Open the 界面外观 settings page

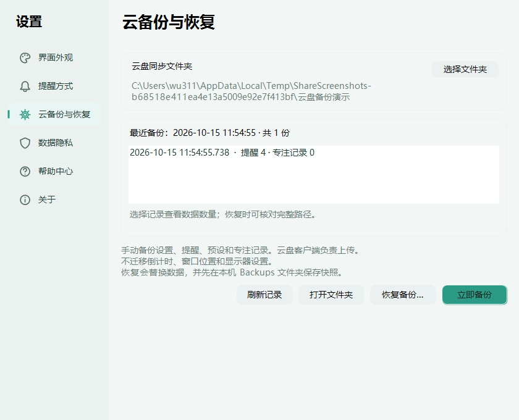pos(54,58)
